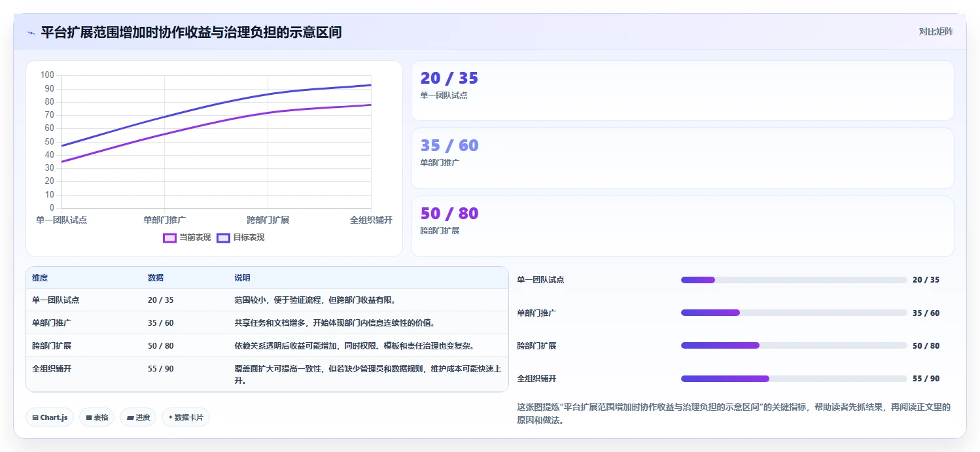Image resolution: width=980 pixels, height=452 pixels.
Task: Click chart x-axis label 单一团队试点
Action: [x=61, y=220]
